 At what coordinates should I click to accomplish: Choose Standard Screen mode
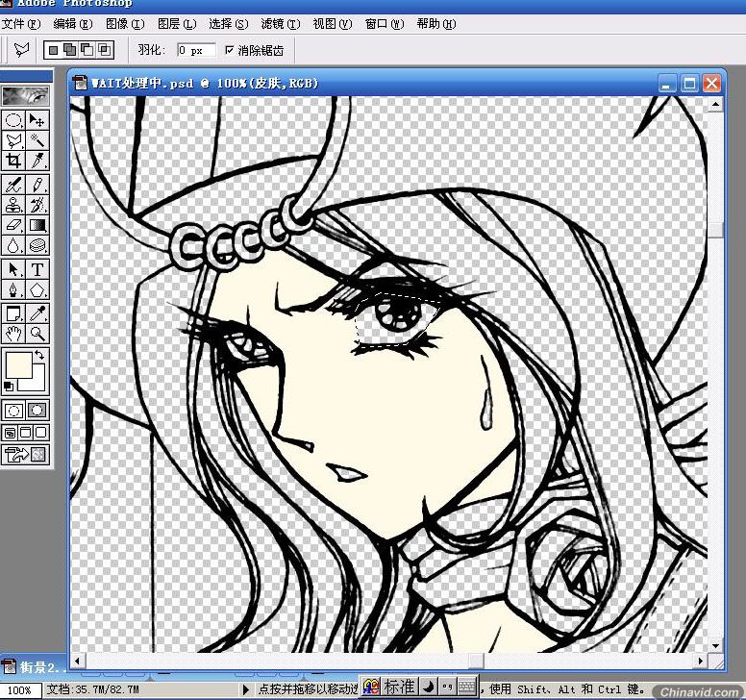(x=10, y=433)
